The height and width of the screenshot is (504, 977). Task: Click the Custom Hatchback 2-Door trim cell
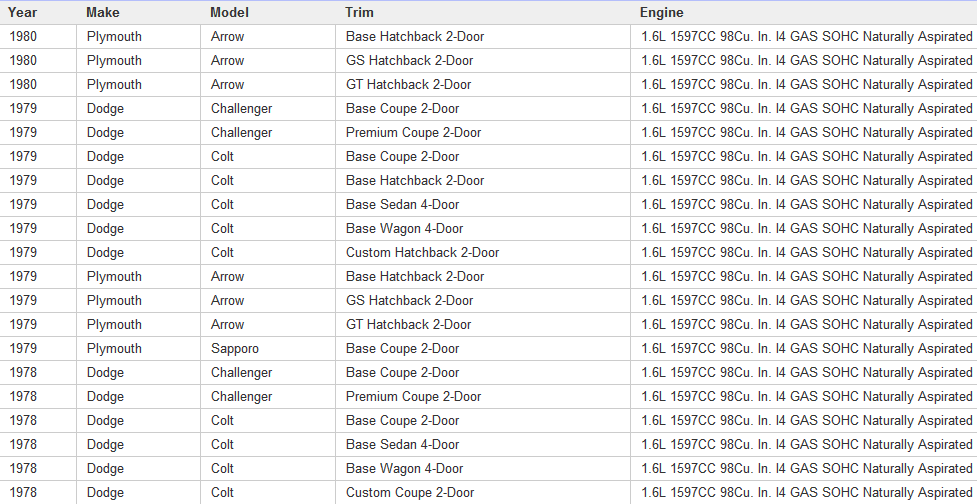click(x=422, y=252)
